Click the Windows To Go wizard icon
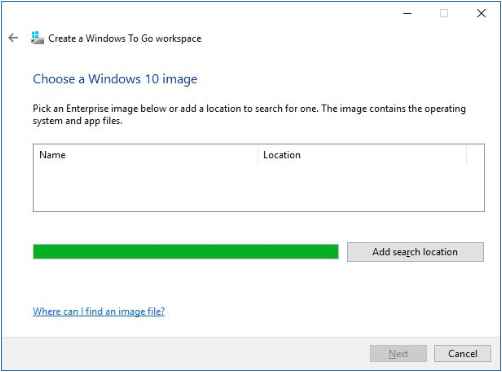 pos(37,38)
